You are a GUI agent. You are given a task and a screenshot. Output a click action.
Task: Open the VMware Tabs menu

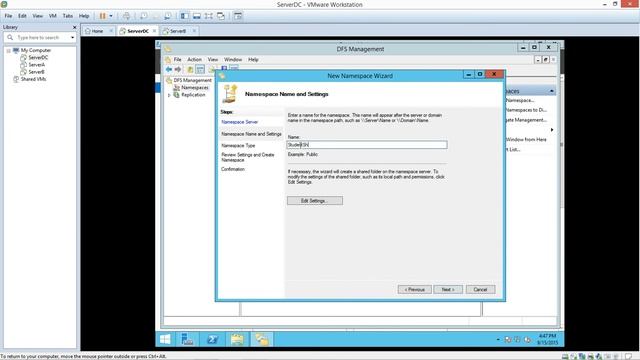pyautogui.click(x=68, y=16)
